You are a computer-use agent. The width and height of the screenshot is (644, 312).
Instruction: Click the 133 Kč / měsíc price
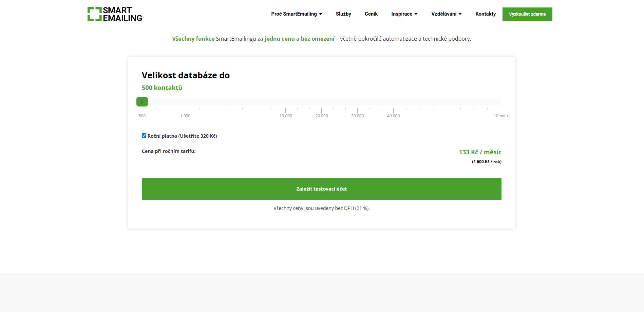coord(480,152)
